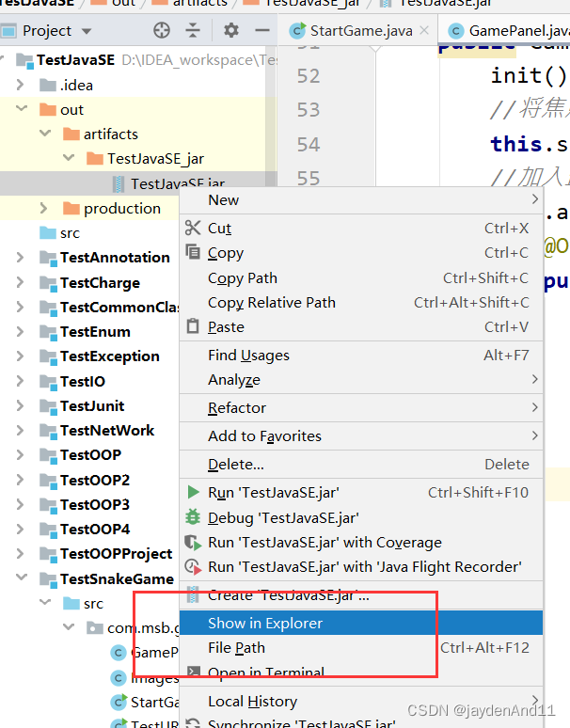
Task: Select the TestEnum module
Action: [x=95, y=332]
